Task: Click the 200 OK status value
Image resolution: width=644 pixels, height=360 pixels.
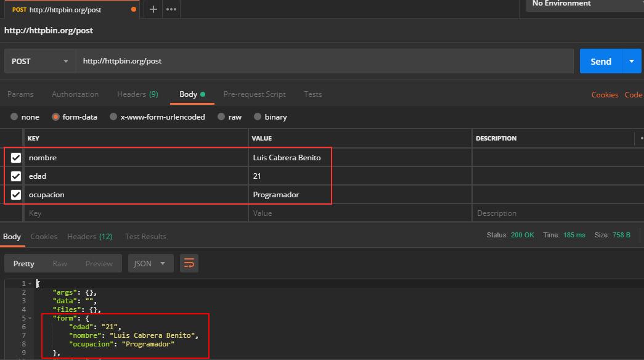Action: point(523,235)
